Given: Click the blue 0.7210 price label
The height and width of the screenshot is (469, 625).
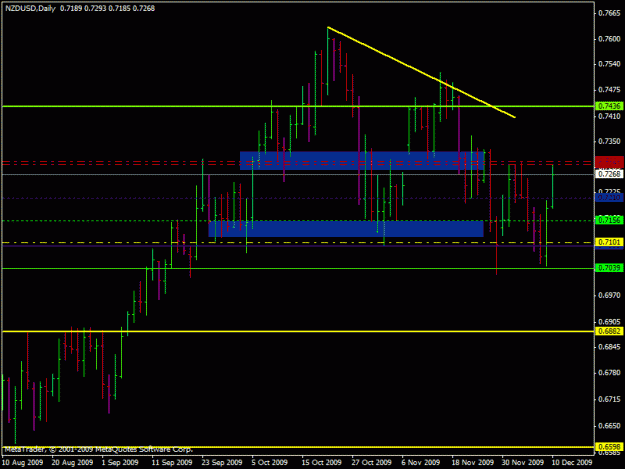Looking at the screenshot, I should tap(609, 197).
